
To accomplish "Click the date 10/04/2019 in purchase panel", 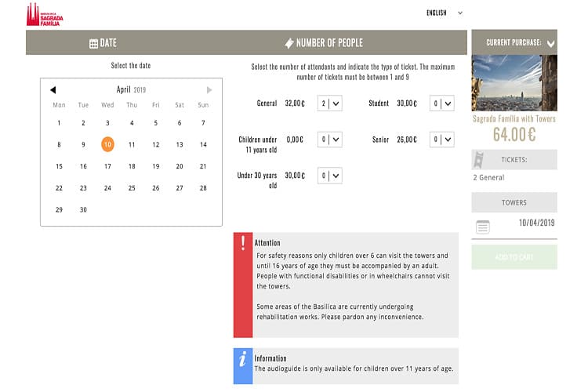I will (536, 223).
